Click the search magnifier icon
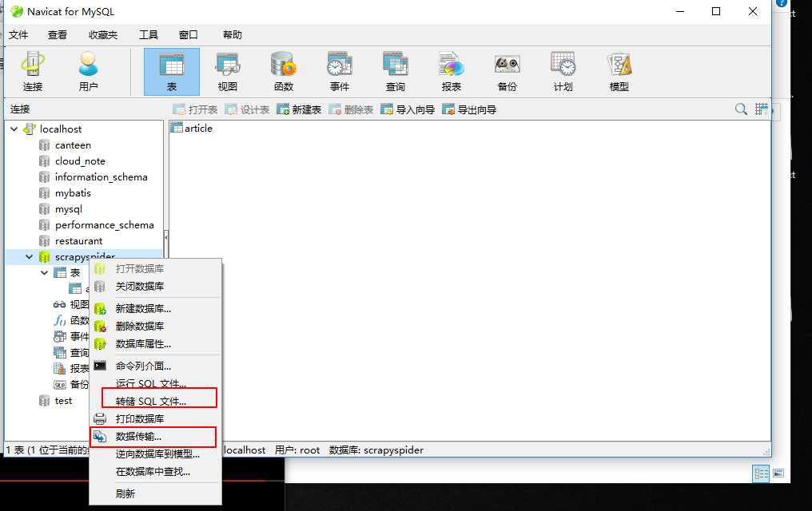The width and height of the screenshot is (812, 511). point(741,109)
